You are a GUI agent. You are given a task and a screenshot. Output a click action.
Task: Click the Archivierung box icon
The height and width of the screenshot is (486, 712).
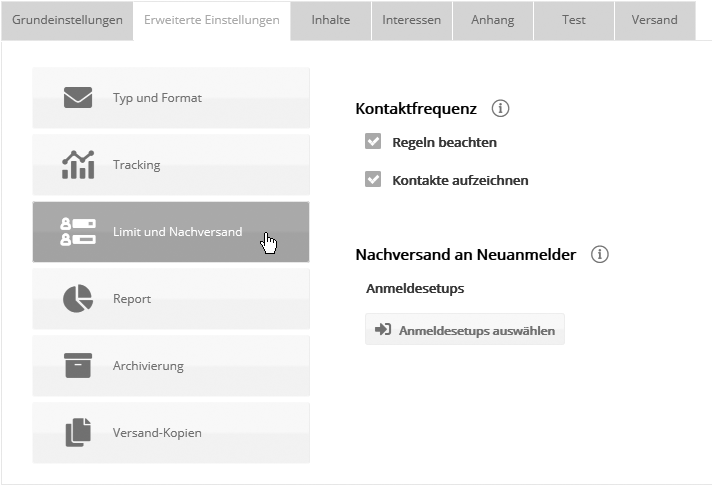[77, 366]
